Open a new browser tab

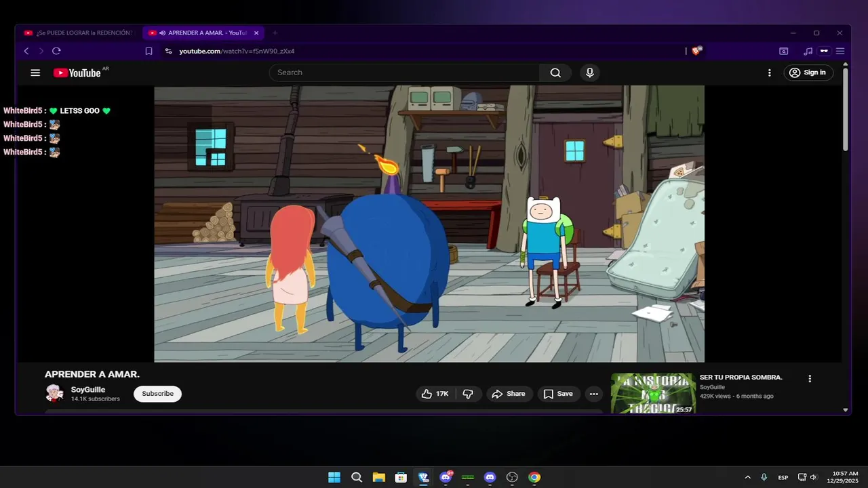pos(275,33)
